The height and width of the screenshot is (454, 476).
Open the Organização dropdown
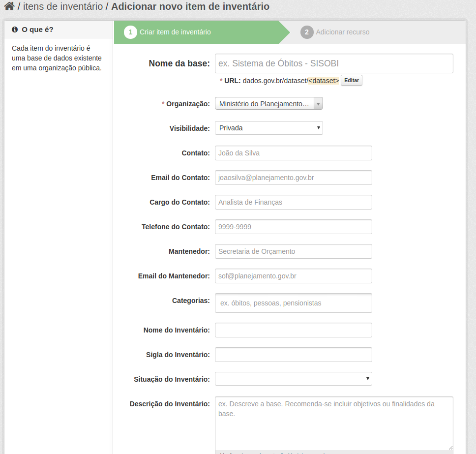268,104
